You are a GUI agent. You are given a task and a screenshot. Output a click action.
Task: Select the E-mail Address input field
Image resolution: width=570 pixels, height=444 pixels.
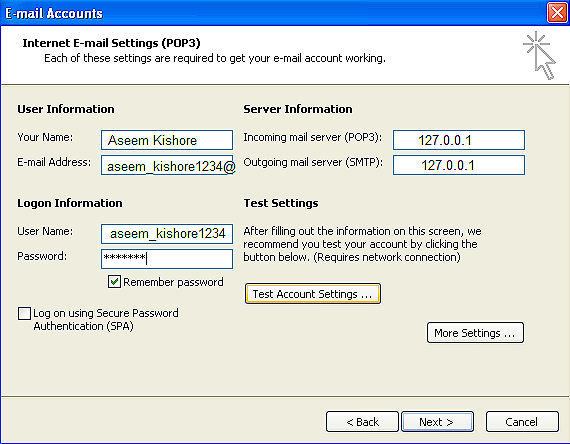[167, 165]
